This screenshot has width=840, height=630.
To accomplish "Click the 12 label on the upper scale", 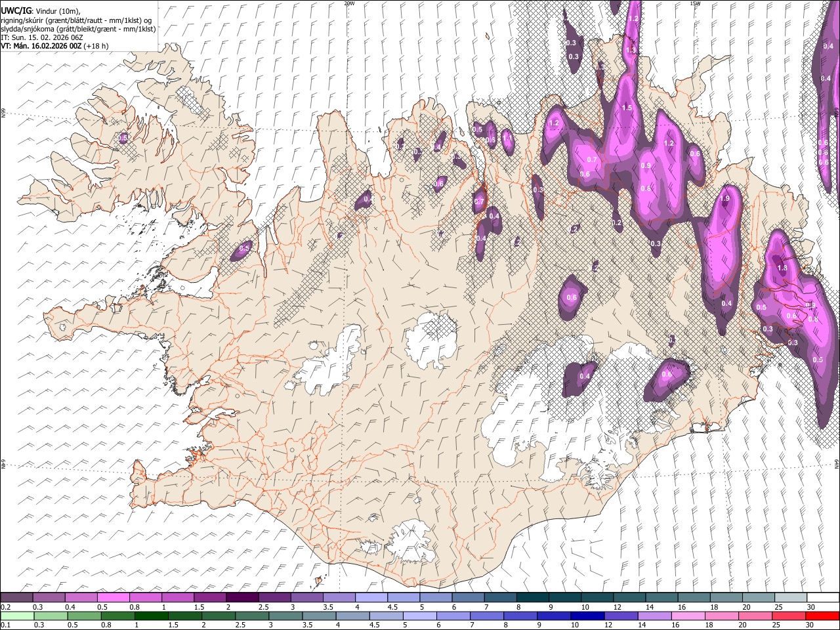I will (x=617, y=607).
